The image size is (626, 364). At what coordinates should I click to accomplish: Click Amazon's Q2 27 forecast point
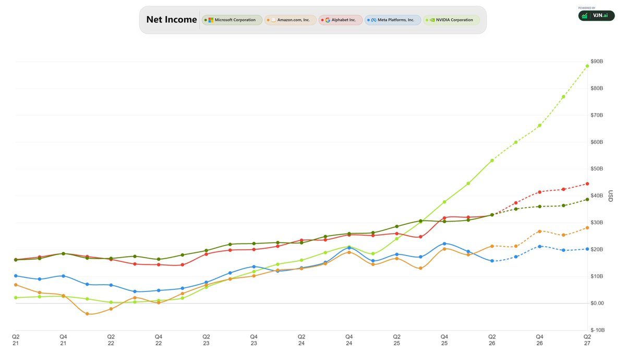587,228
